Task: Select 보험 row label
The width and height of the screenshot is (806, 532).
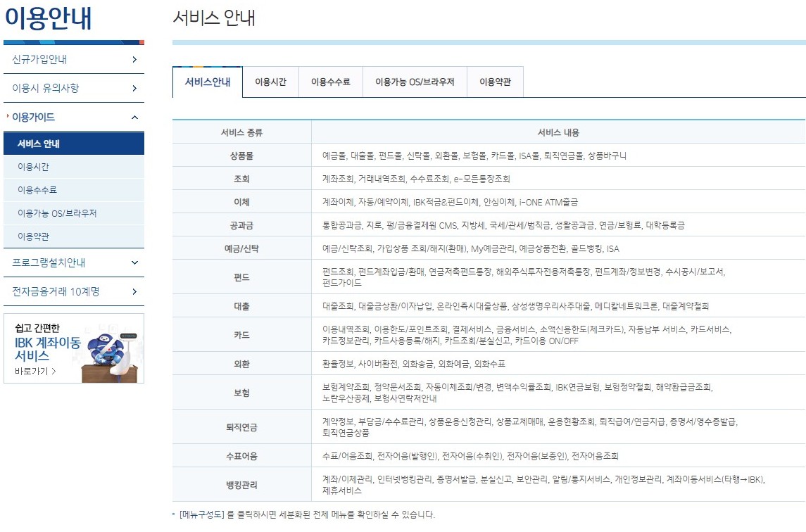Action: click(x=241, y=393)
